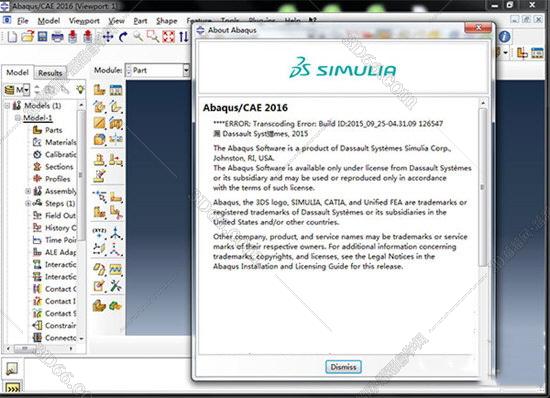Activate the Auto-Fit View icon
This screenshot has height=398, width=550.
pos(168,36)
